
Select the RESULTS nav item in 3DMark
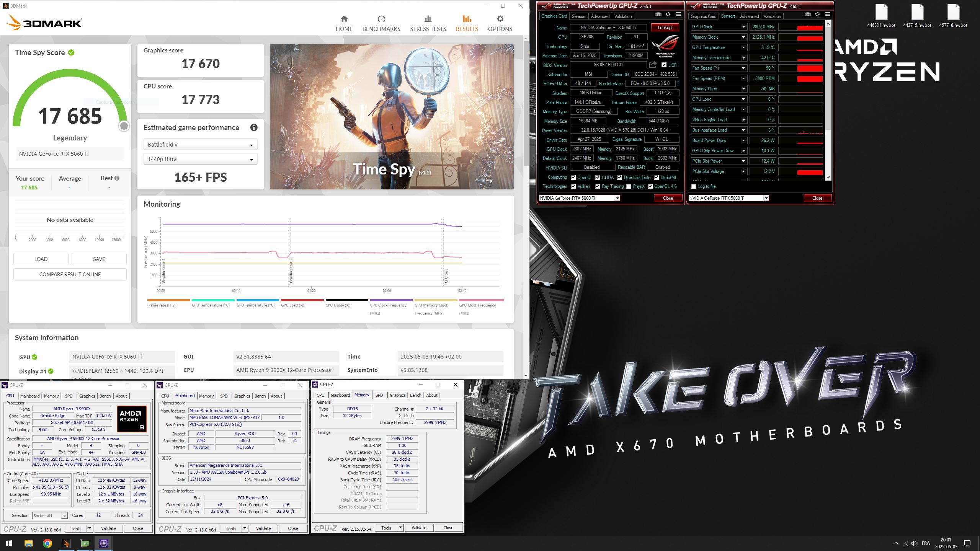pyautogui.click(x=467, y=23)
